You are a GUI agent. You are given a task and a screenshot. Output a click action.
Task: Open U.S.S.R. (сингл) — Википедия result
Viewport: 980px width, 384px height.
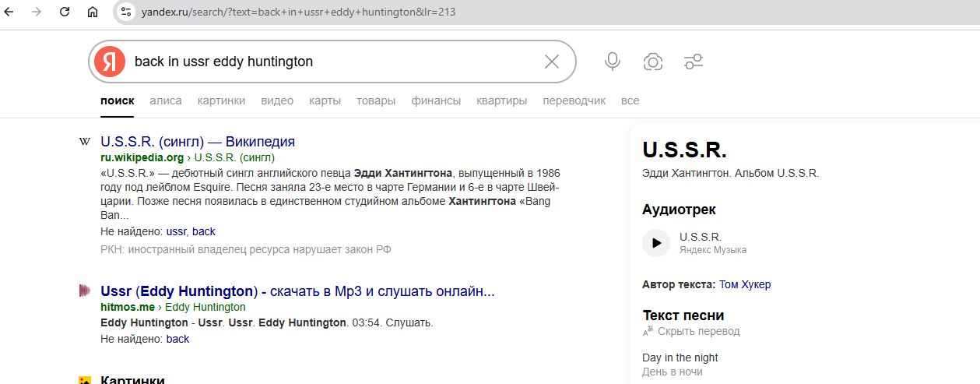click(x=198, y=142)
